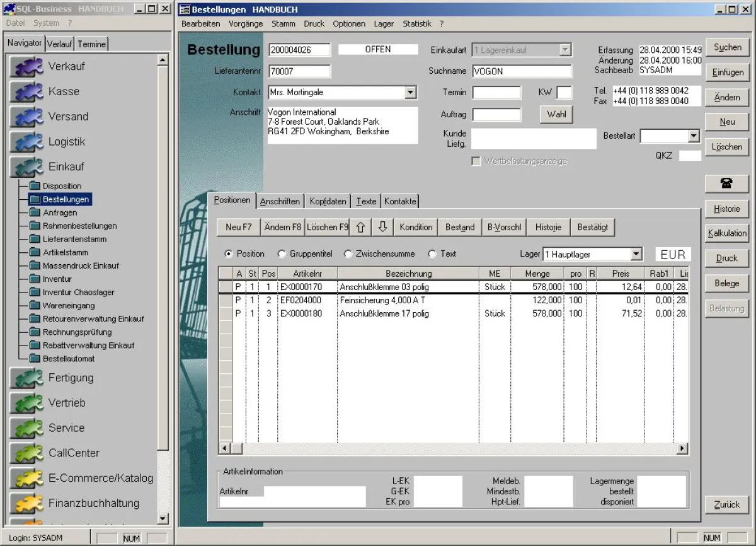
Task: Click the telephone icon on the right panel
Action: click(x=726, y=183)
